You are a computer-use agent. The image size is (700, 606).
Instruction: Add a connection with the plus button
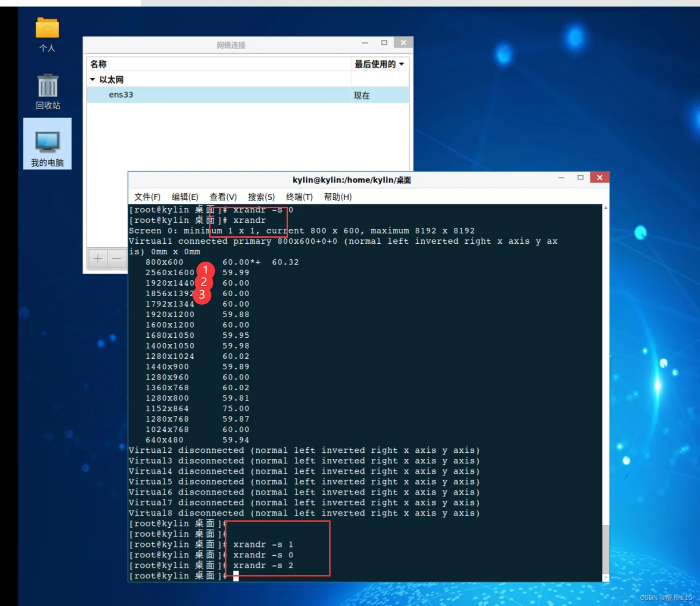(x=98, y=258)
